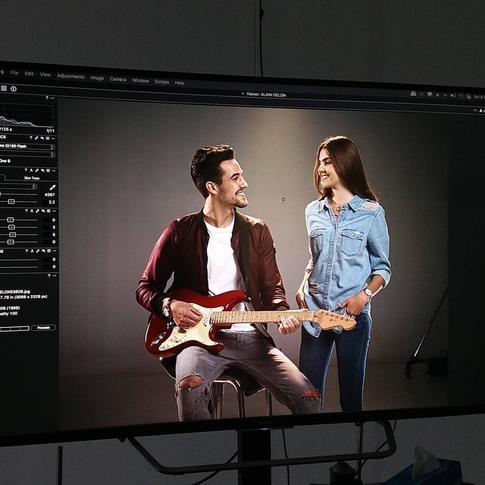This screenshot has height=485, width=485.
Task: Click the copy adjustments icon above the Skin Tone tab
Action: (37, 170)
